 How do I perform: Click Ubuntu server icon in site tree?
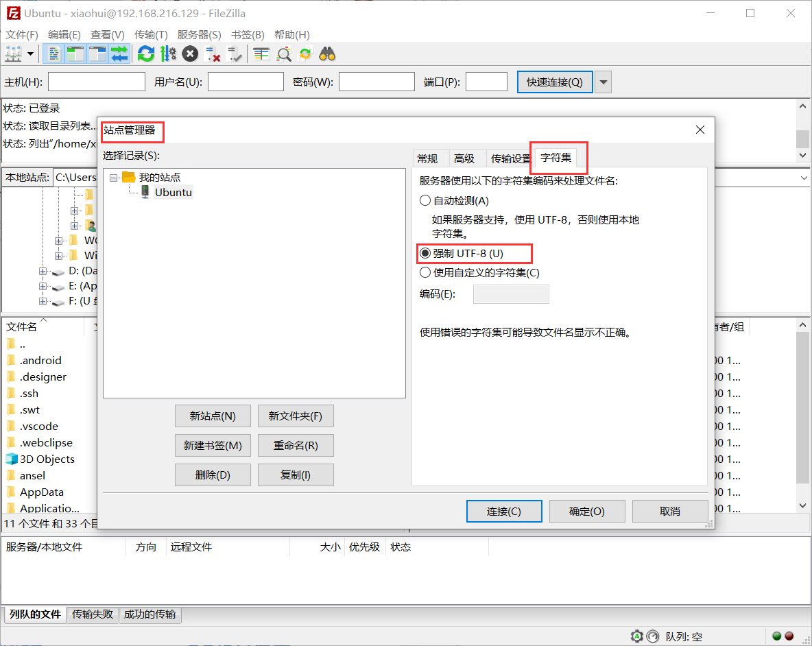click(x=145, y=192)
